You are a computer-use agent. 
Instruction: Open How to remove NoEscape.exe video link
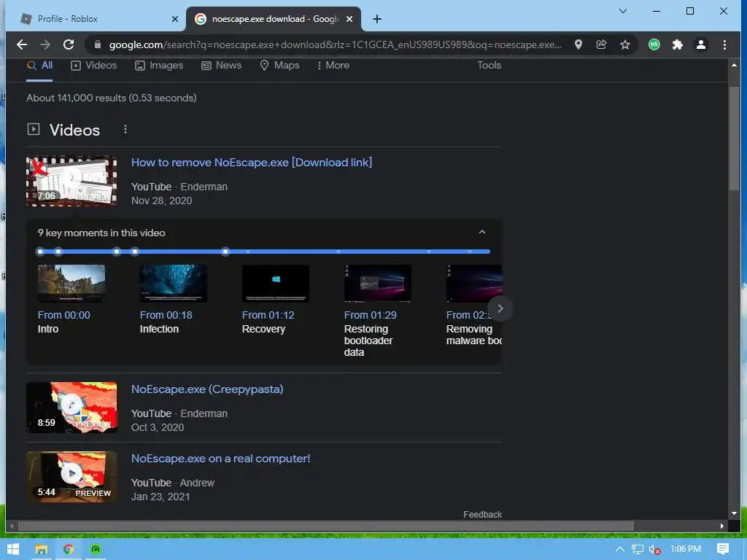tap(252, 163)
